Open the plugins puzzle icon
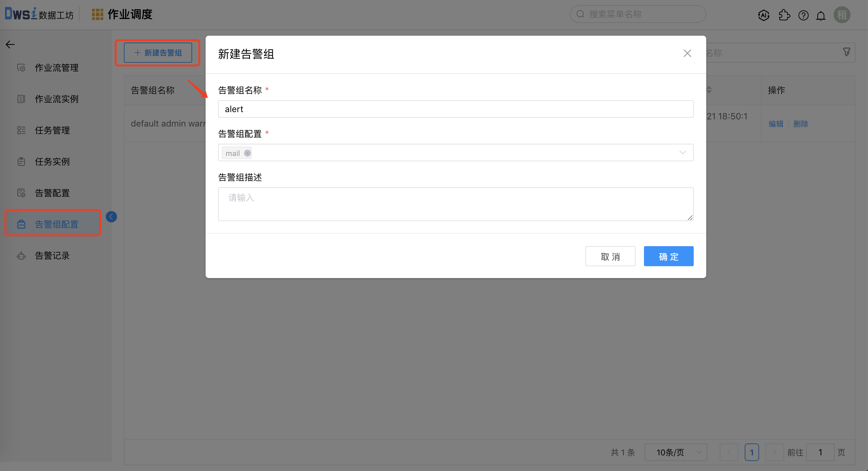The width and height of the screenshot is (868, 471). (x=784, y=15)
